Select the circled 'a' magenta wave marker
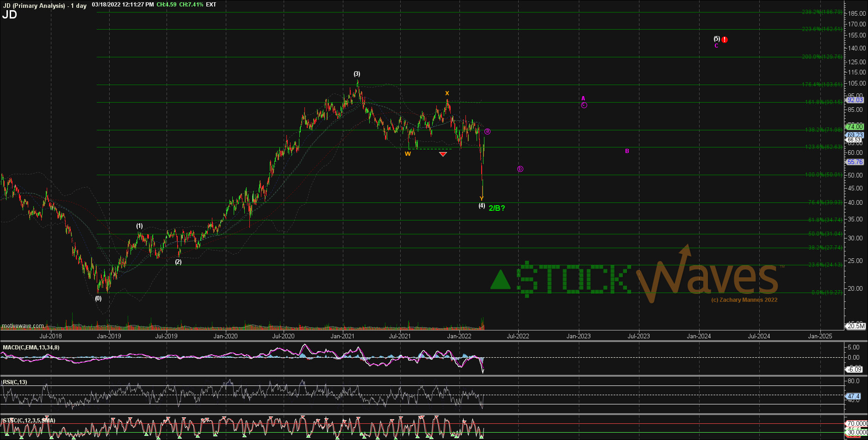The width and height of the screenshot is (868, 440). (x=487, y=132)
